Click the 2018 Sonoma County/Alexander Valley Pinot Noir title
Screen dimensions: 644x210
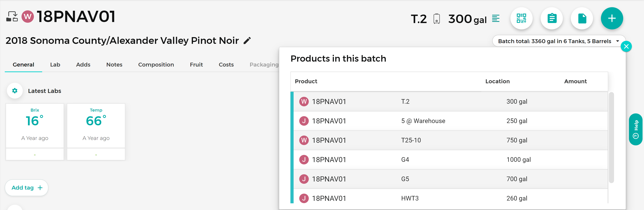click(x=122, y=41)
